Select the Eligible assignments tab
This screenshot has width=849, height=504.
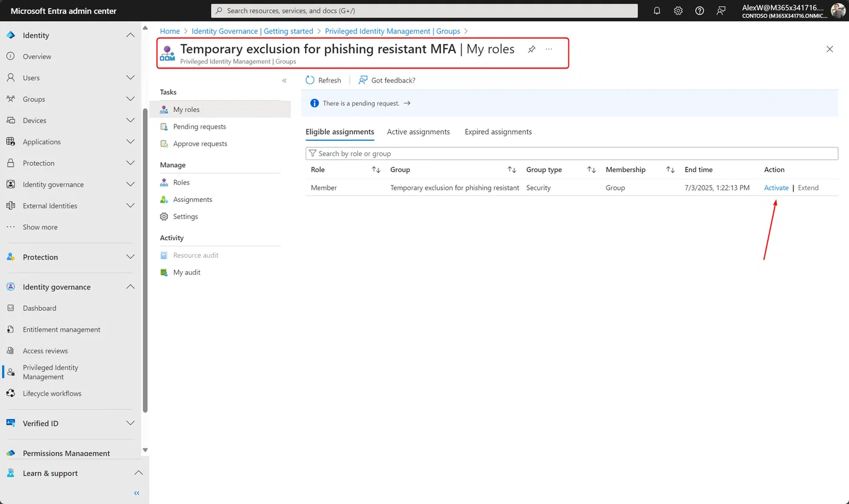[x=340, y=132]
